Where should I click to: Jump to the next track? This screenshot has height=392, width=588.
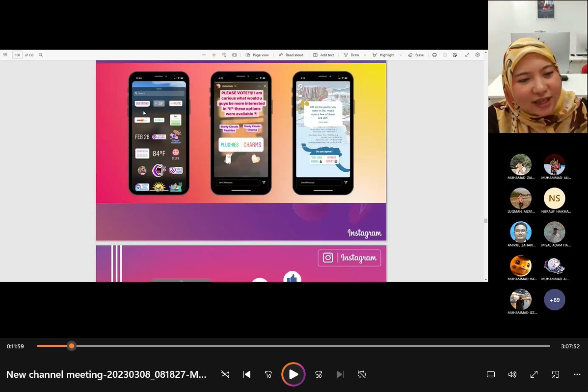340,374
